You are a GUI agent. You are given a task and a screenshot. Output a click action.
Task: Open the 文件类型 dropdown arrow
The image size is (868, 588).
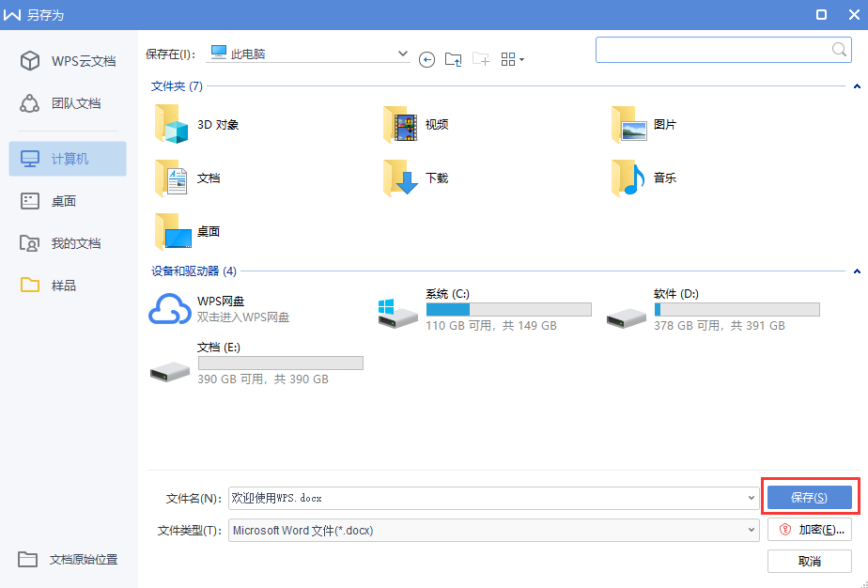[752, 530]
